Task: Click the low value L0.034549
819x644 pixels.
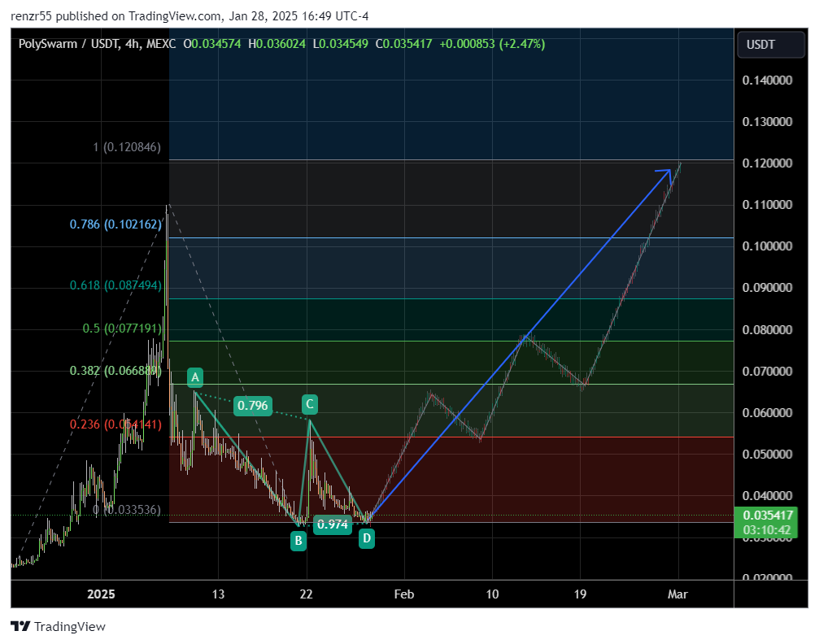Action: coord(341,44)
